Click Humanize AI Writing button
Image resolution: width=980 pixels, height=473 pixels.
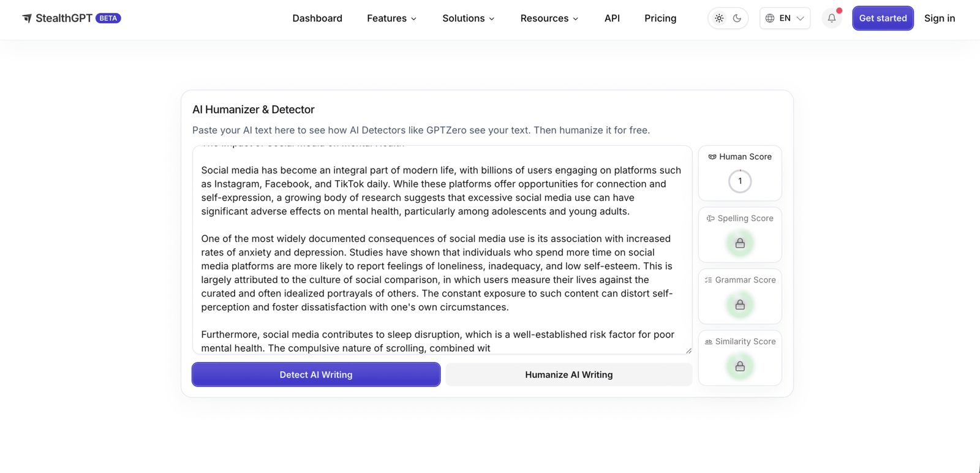[x=569, y=374]
